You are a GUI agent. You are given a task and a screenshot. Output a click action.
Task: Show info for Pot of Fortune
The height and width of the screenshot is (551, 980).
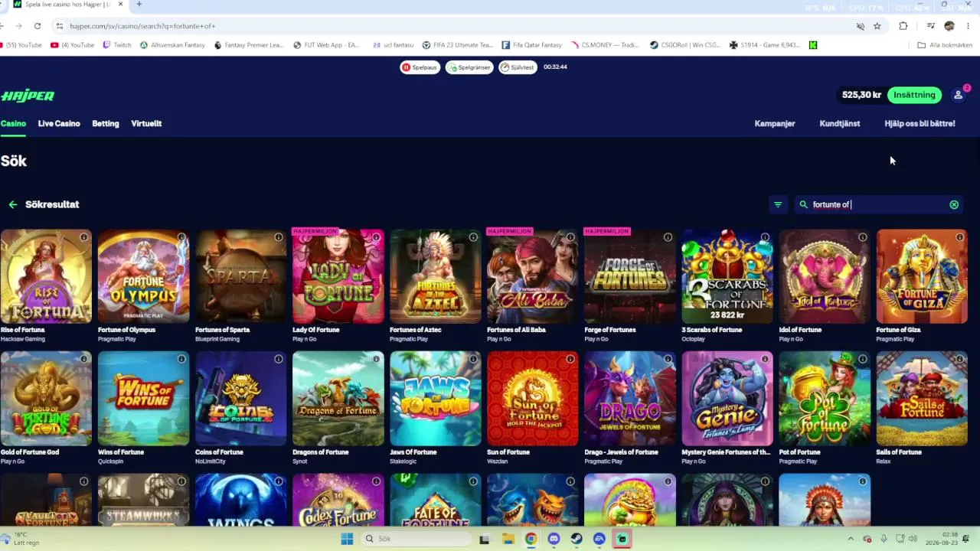[862, 359]
